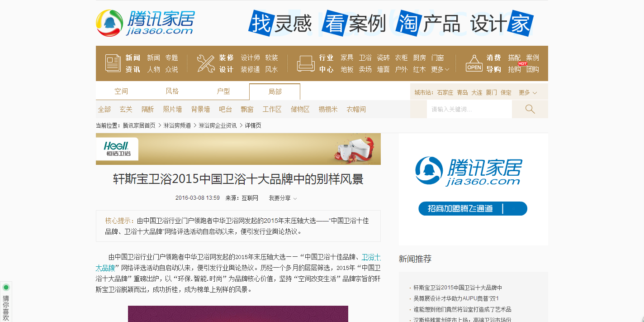Viewport: 644px width, 322px height.
Task: Open 案例 link in 消费导购
Action: click(532, 58)
